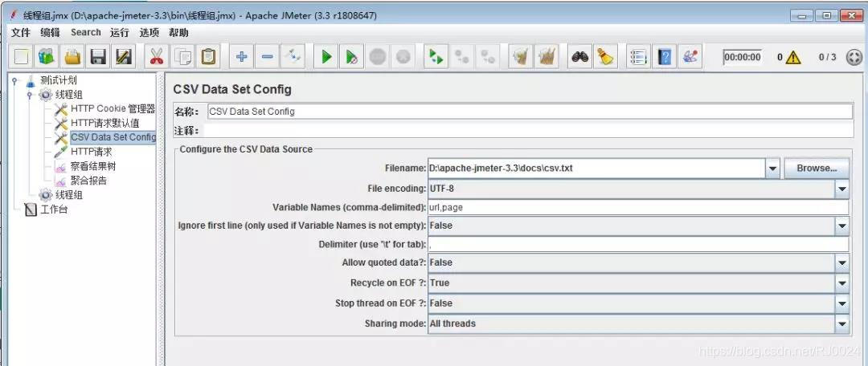Open the Function Helper list icon

pyautogui.click(x=639, y=57)
